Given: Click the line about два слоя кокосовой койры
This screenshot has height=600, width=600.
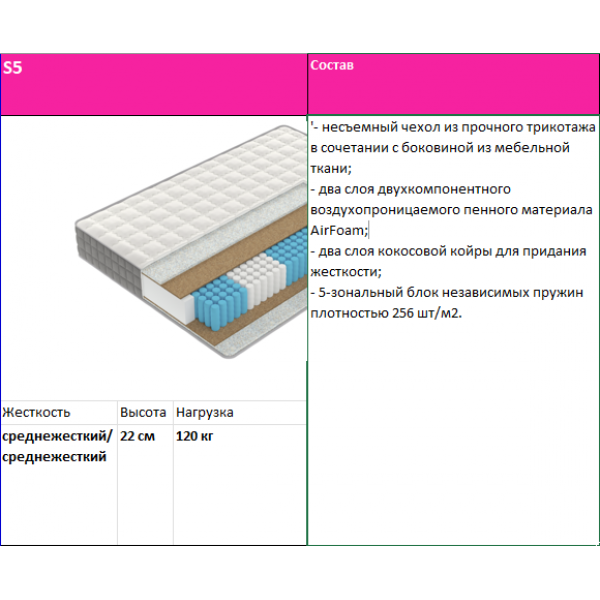Looking at the screenshot, I should click(446, 251).
